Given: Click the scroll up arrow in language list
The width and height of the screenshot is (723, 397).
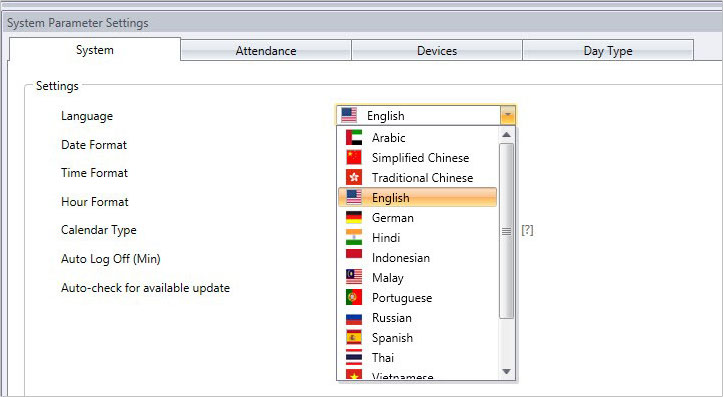Looking at the screenshot, I should coord(506,135).
